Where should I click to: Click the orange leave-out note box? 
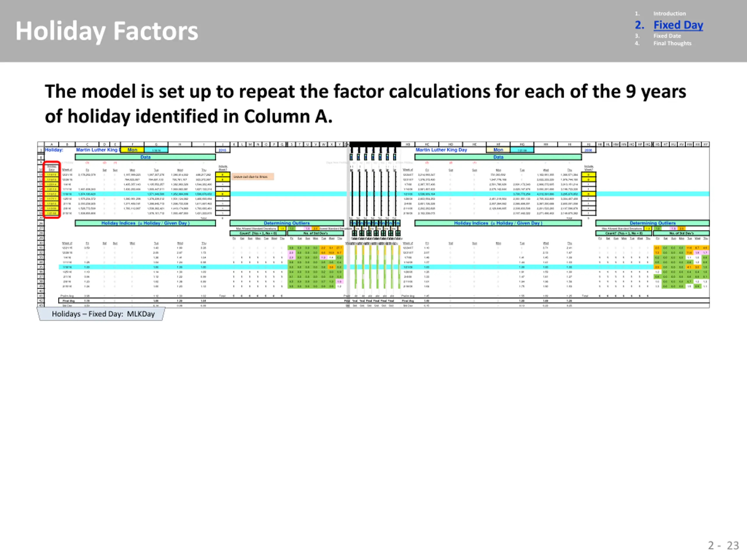click(253, 176)
